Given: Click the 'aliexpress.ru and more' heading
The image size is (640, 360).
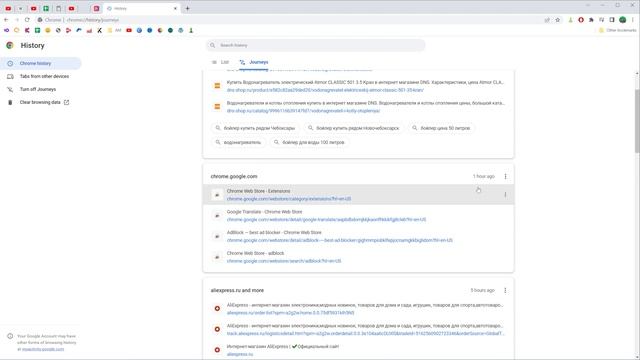Looking at the screenshot, I should tap(237, 290).
